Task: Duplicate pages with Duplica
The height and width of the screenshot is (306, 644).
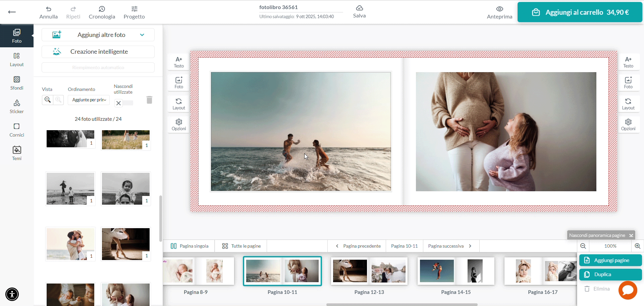Action: pyautogui.click(x=610, y=274)
